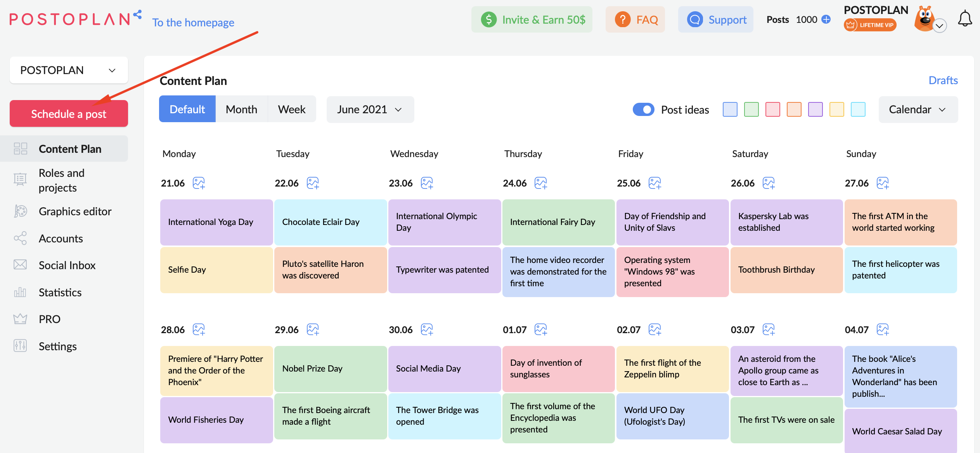Open the FAQ button
980x453 pixels.
(x=635, y=19)
